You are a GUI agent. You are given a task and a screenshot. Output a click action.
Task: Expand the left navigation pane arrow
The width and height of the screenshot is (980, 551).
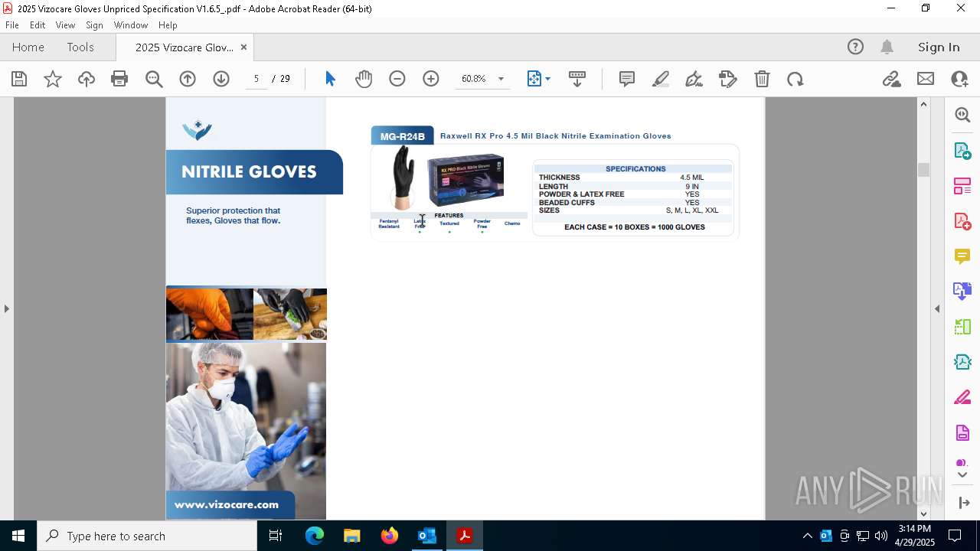point(7,308)
